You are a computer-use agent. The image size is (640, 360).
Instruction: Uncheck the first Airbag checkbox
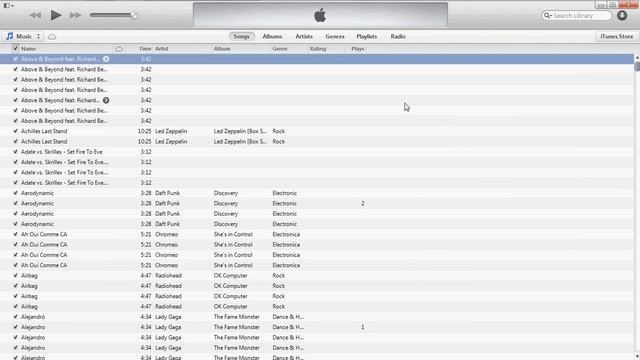pyautogui.click(x=16, y=275)
